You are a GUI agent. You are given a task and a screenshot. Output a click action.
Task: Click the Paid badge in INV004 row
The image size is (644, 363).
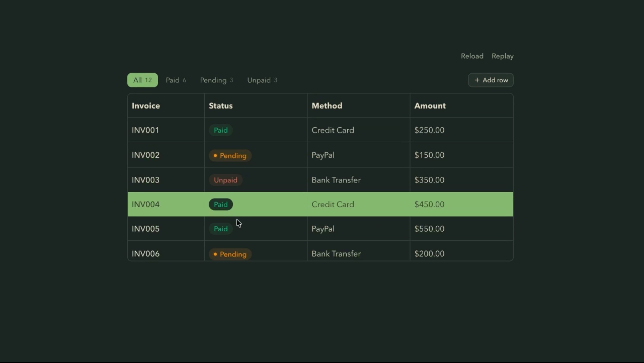point(221,204)
